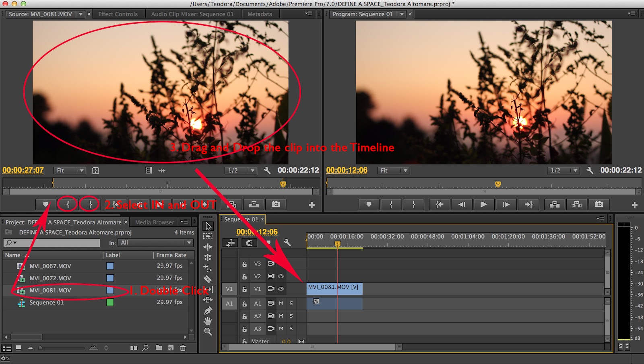This screenshot has height=364, width=644.
Task: Click Source monitor Overwrite button
Action: 254,204
